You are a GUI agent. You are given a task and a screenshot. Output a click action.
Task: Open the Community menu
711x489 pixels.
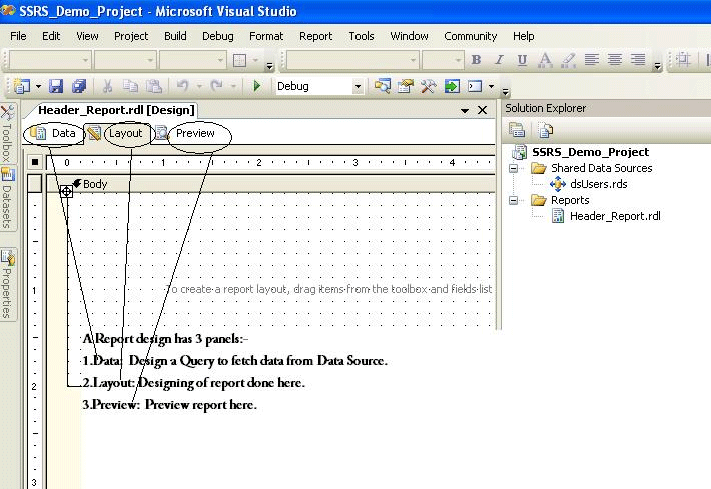pyautogui.click(x=471, y=36)
